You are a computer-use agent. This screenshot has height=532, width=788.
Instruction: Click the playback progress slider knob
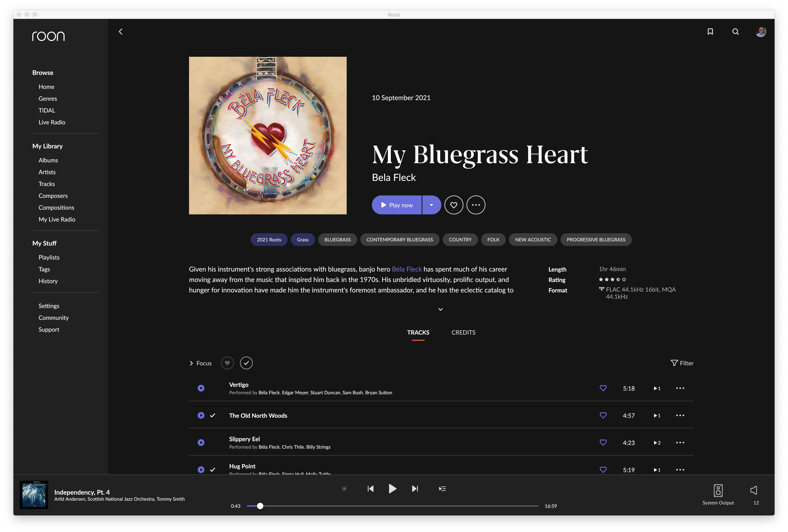click(260, 506)
